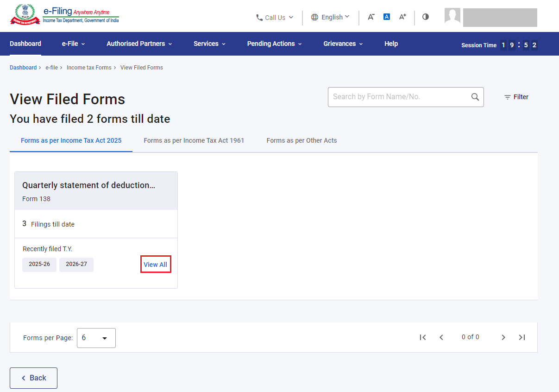The width and height of the screenshot is (559, 392).
Task: Click the search magnifier icon
Action: coord(475,97)
